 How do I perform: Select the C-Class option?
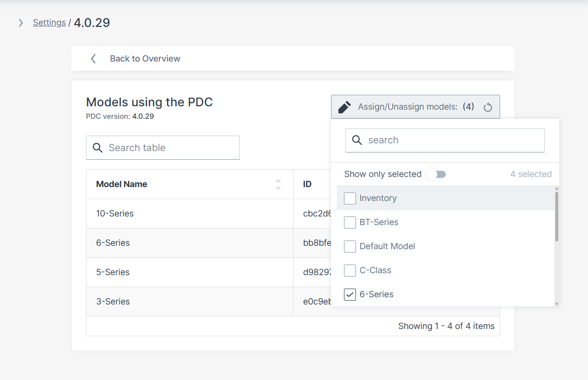pyautogui.click(x=375, y=270)
